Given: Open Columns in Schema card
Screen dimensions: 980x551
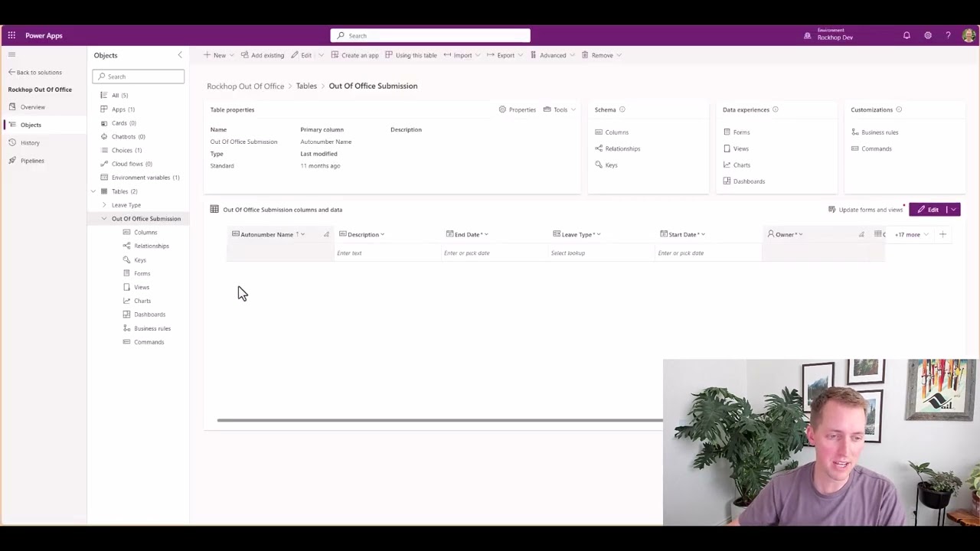Looking at the screenshot, I should point(612,132).
